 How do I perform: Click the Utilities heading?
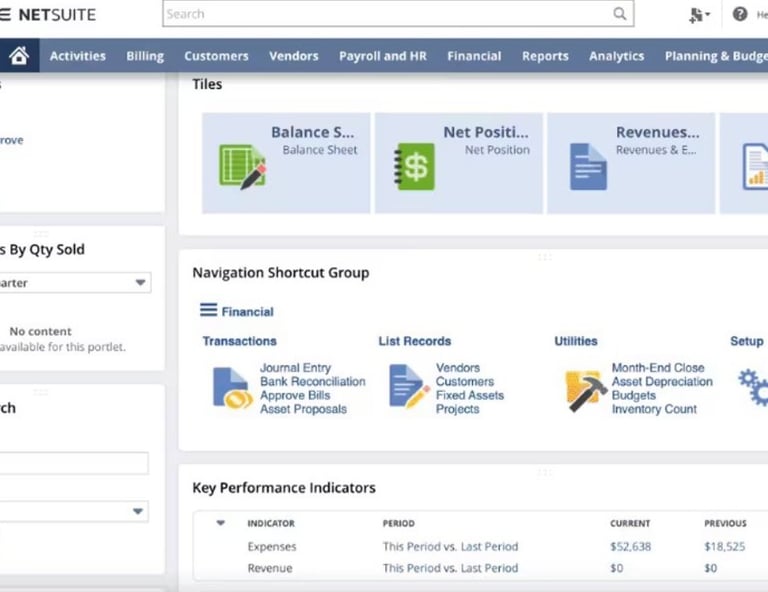(x=576, y=341)
